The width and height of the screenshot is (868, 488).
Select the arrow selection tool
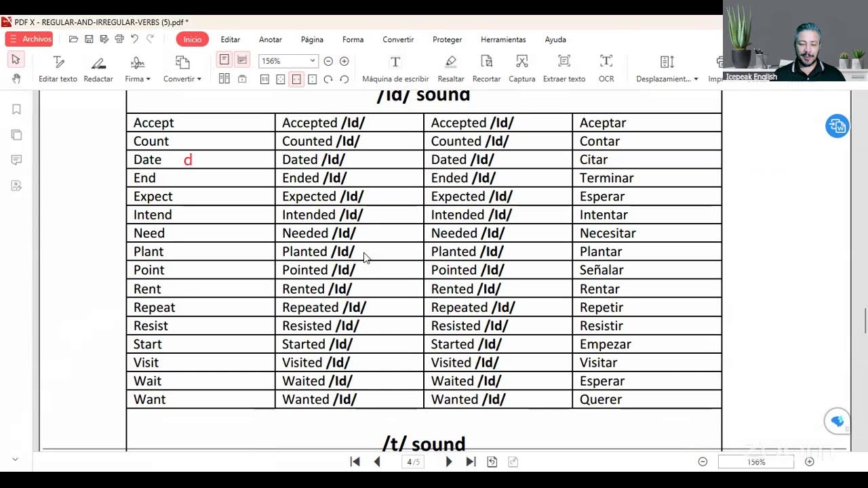(16, 60)
